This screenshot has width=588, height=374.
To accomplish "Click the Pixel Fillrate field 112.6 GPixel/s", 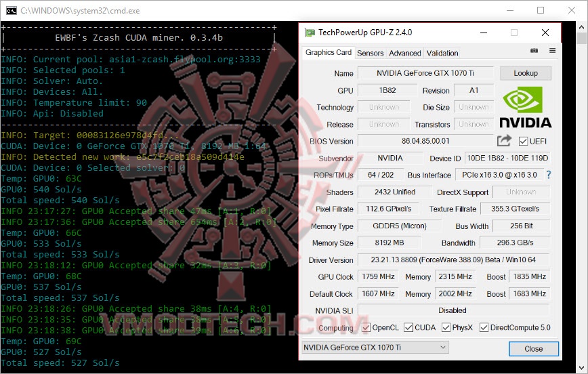I will pyautogui.click(x=389, y=209).
